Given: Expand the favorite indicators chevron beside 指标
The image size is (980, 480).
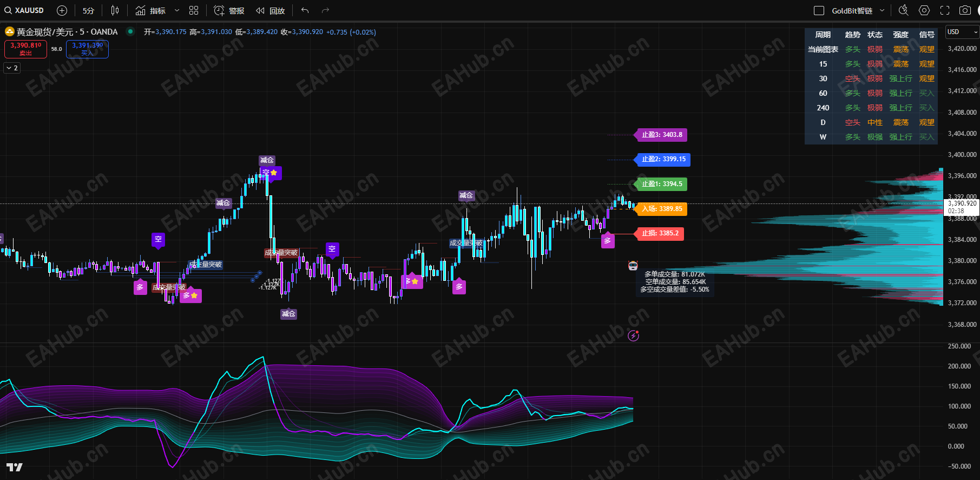Looking at the screenshot, I should pyautogui.click(x=177, y=10).
